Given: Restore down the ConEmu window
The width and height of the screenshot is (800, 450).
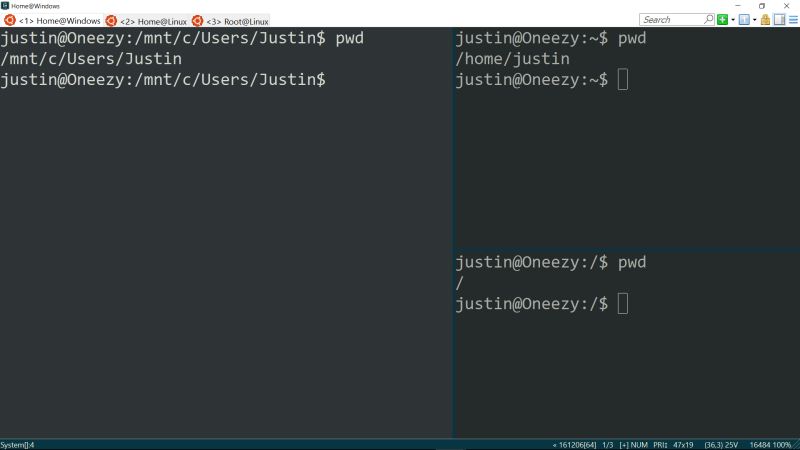Looking at the screenshot, I should coord(762,6).
